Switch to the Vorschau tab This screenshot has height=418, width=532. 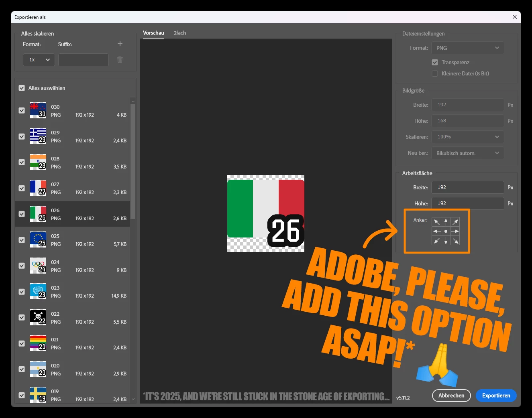[x=153, y=33]
